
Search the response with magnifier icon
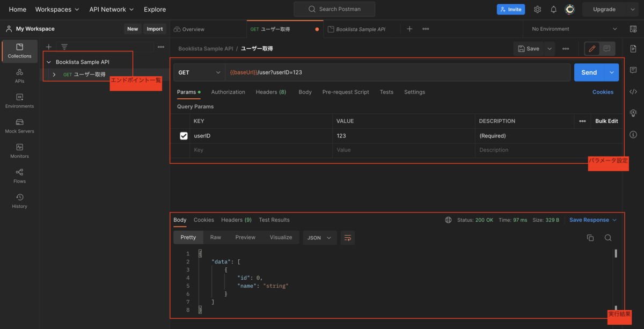click(x=608, y=238)
